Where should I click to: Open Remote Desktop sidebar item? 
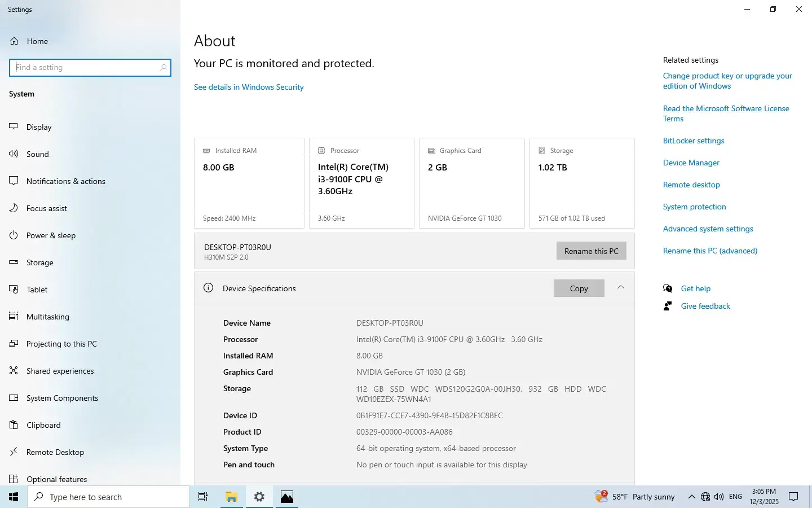coord(55,452)
